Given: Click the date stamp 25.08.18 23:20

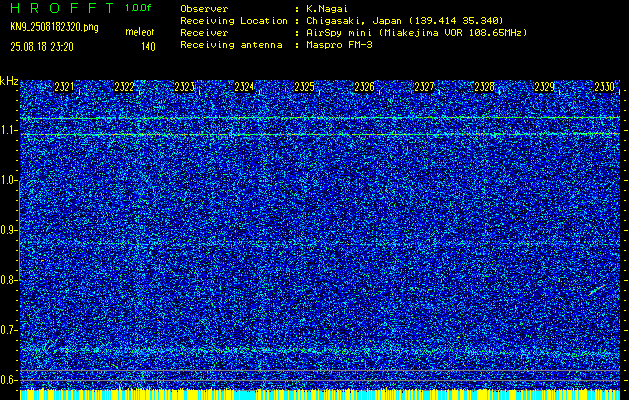Looking at the screenshot, I should point(42,47).
